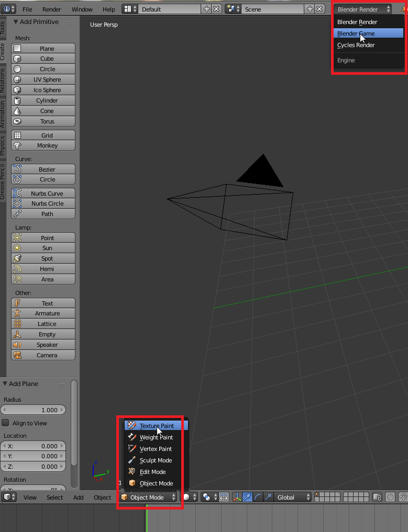Add an Armature object

point(43,313)
